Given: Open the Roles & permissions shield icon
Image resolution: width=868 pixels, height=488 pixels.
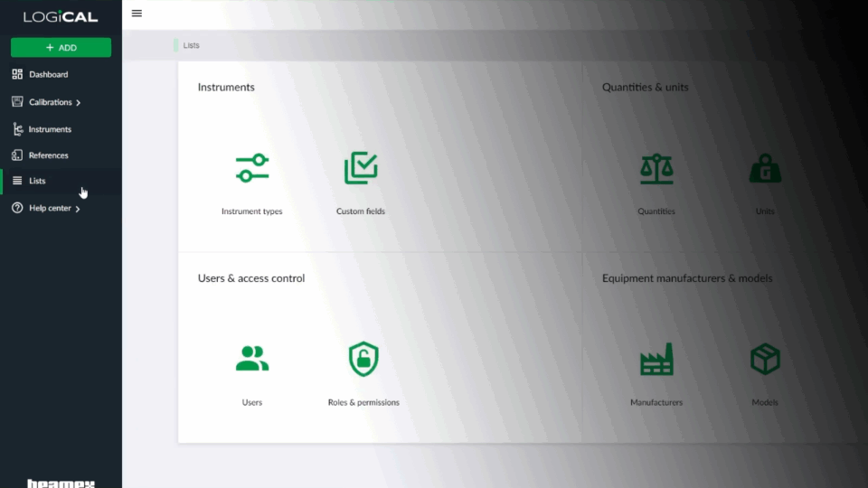Looking at the screenshot, I should (363, 359).
